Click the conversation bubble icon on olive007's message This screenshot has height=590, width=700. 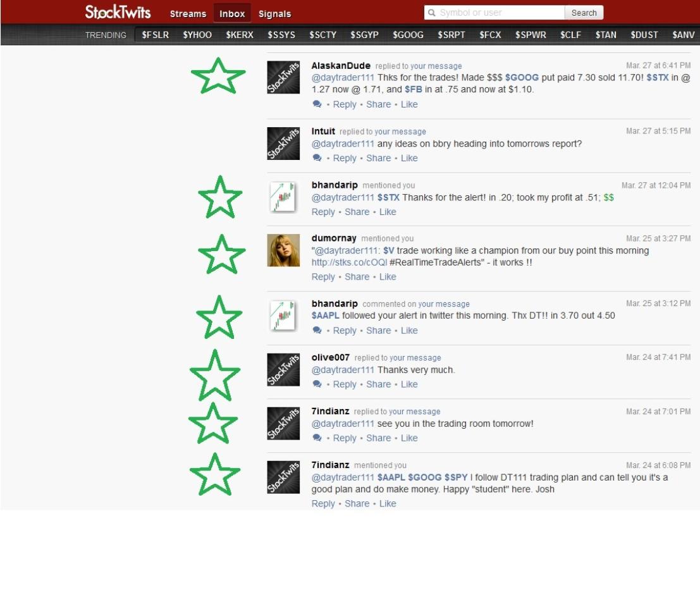(317, 384)
